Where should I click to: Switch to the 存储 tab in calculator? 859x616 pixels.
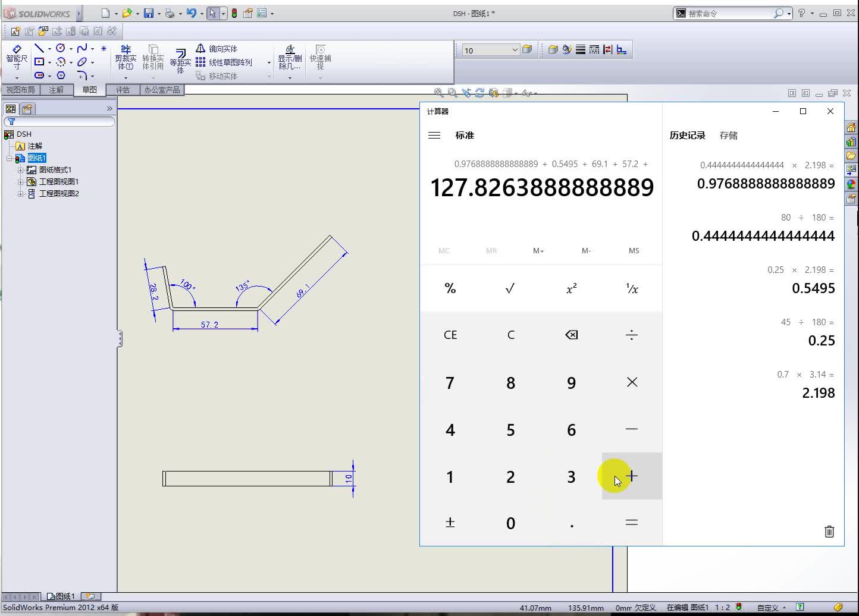pyautogui.click(x=728, y=136)
